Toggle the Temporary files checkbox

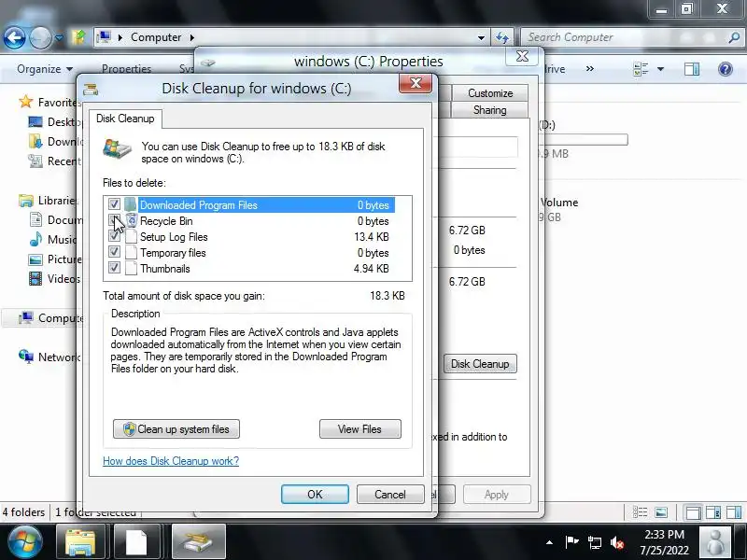(x=114, y=251)
